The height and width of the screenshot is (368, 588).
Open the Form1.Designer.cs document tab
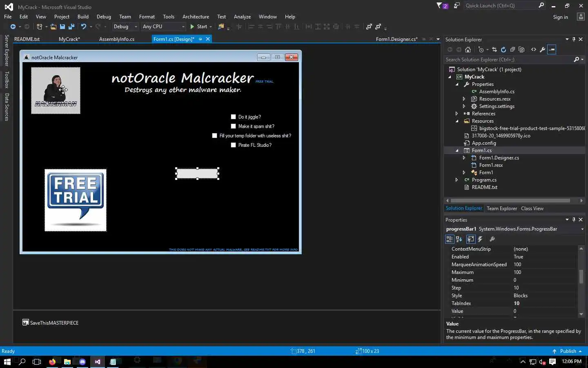396,39
